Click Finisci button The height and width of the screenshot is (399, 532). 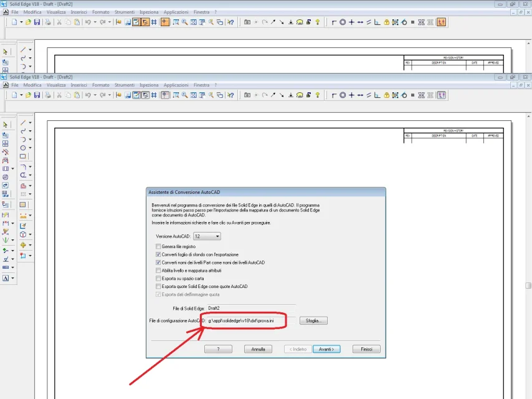tap(366, 349)
